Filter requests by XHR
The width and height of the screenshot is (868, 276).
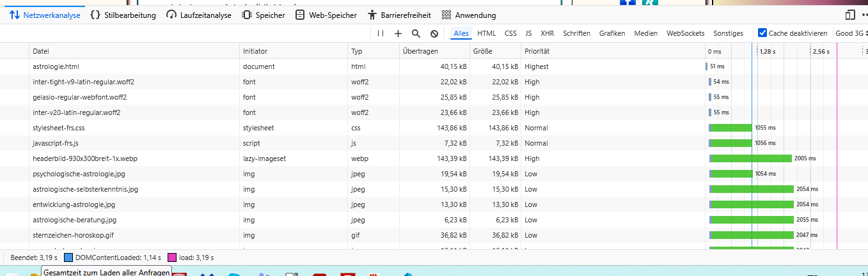pyautogui.click(x=547, y=33)
